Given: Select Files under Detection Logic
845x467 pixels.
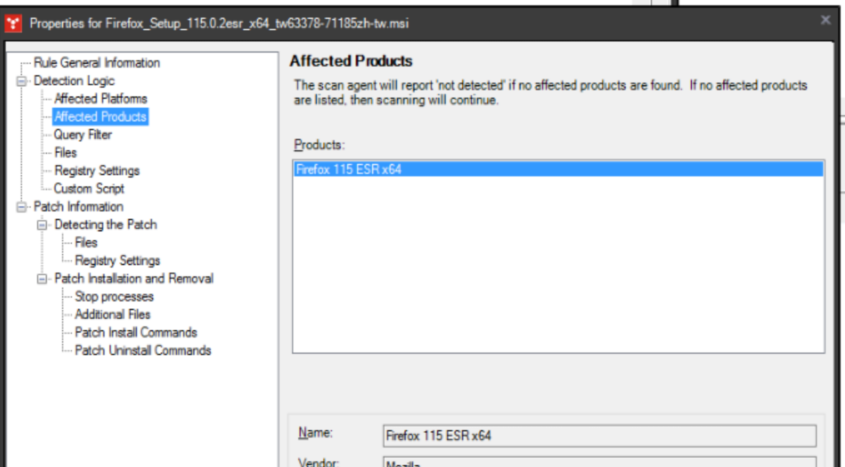Looking at the screenshot, I should point(65,153).
